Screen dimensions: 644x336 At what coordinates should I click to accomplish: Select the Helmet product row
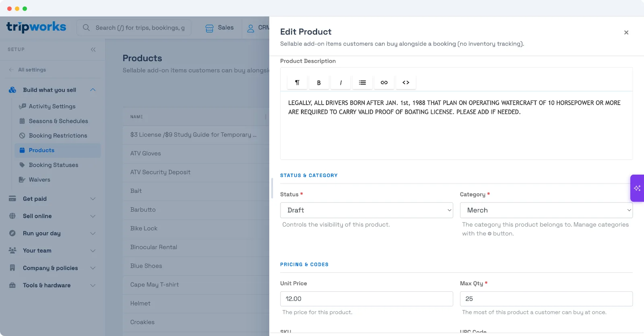click(196, 303)
